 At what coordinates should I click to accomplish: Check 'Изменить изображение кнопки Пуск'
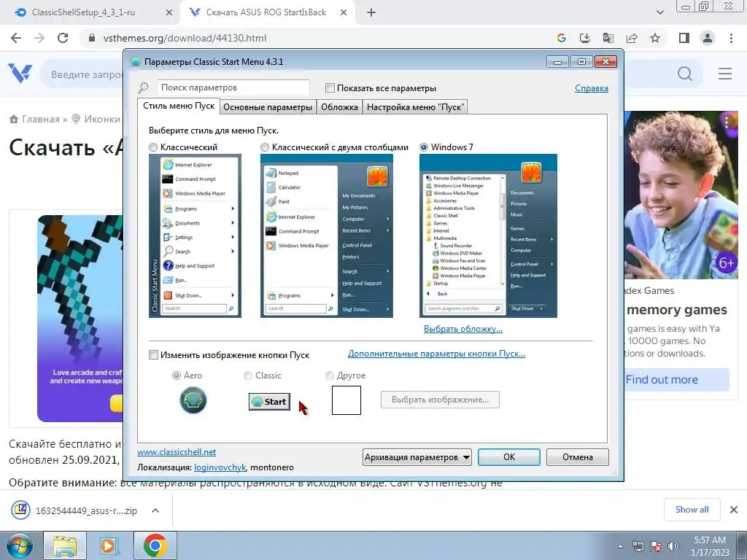point(153,355)
